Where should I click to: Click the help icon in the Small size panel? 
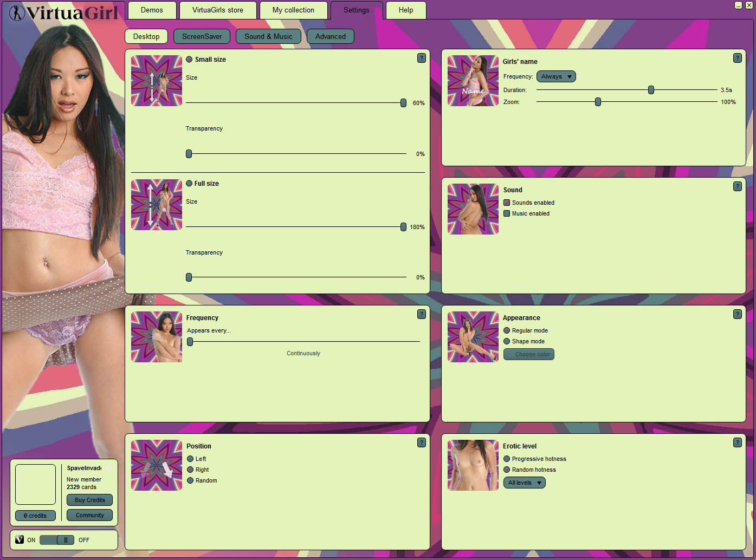click(421, 58)
